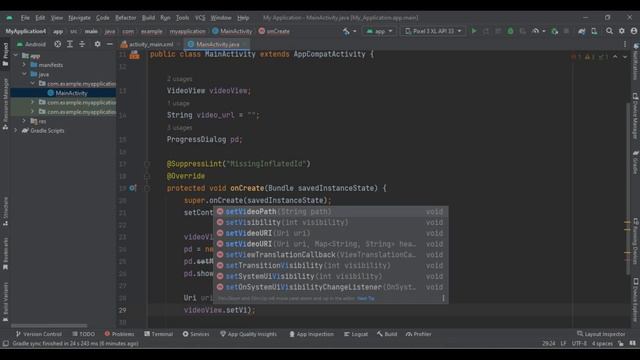Go to next highlighted problem arrow
The height and width of the screenshot is (360, 640).
click(x=625, y=57)
